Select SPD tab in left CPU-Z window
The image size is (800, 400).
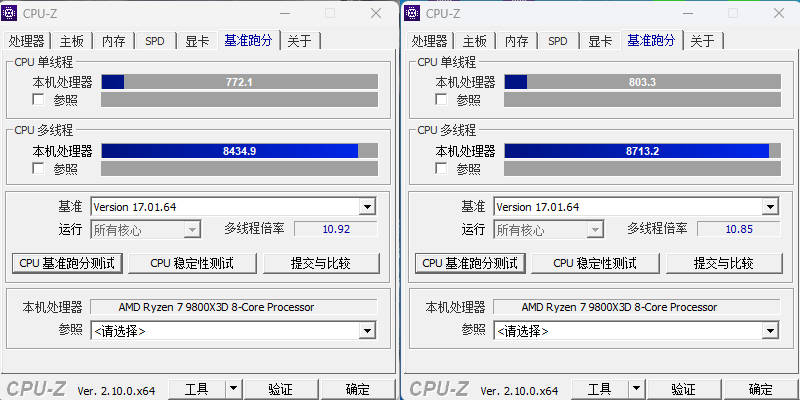point(155,41)
